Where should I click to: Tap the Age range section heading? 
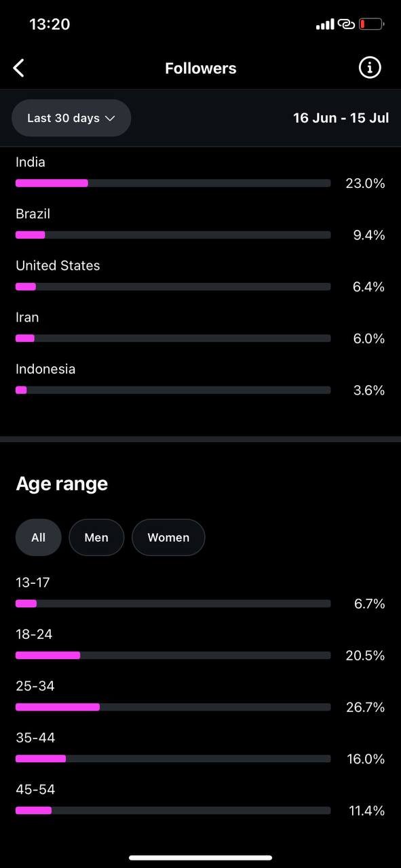62,484
